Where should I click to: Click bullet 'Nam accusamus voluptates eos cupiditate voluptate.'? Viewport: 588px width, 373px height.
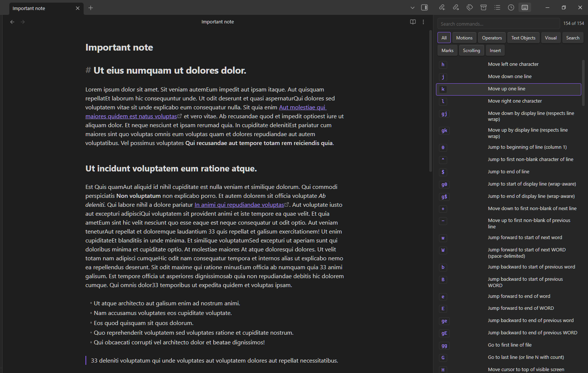pyautogui.click(x=163, y=313)
